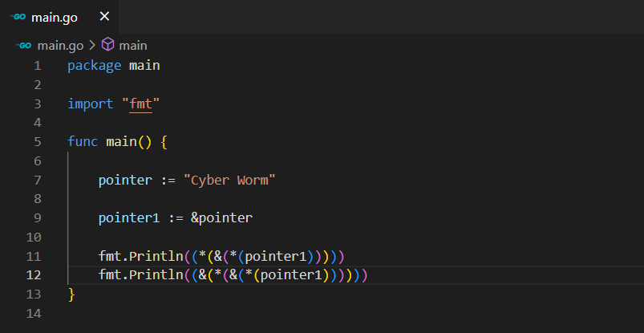Click the Go file icon in the main.go tab
Image resolution: width=644 pixels, height=333 pixels.
click(x=18, y=17)
